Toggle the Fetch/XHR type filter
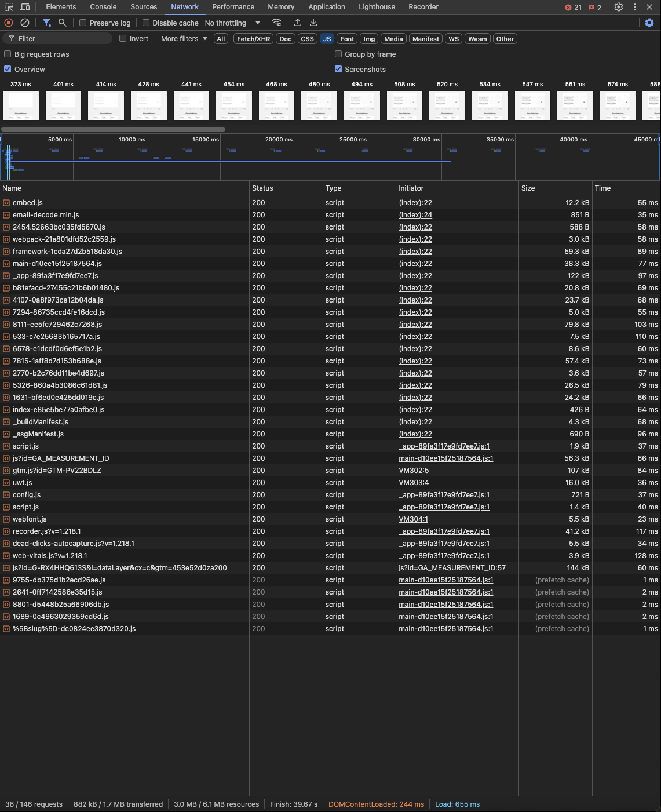Image resolution: width=661 pixels, height=812 pixels. click(254, 39)
